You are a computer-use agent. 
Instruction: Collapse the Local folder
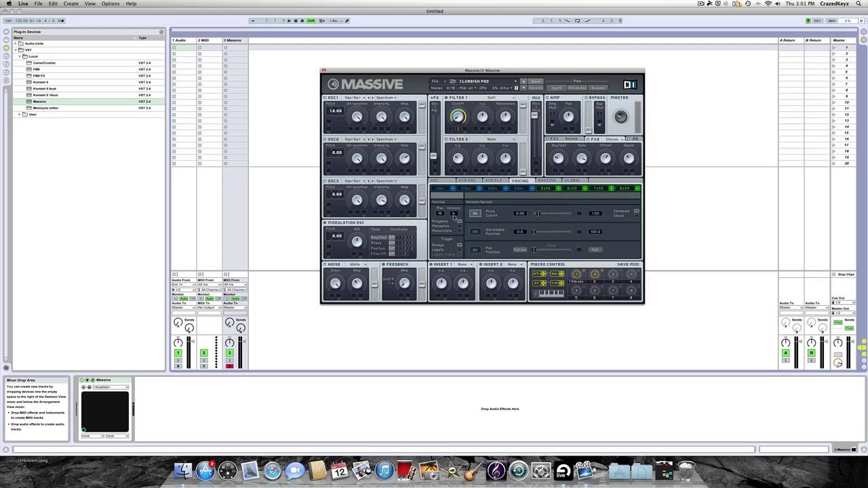(x=20, y=56)
